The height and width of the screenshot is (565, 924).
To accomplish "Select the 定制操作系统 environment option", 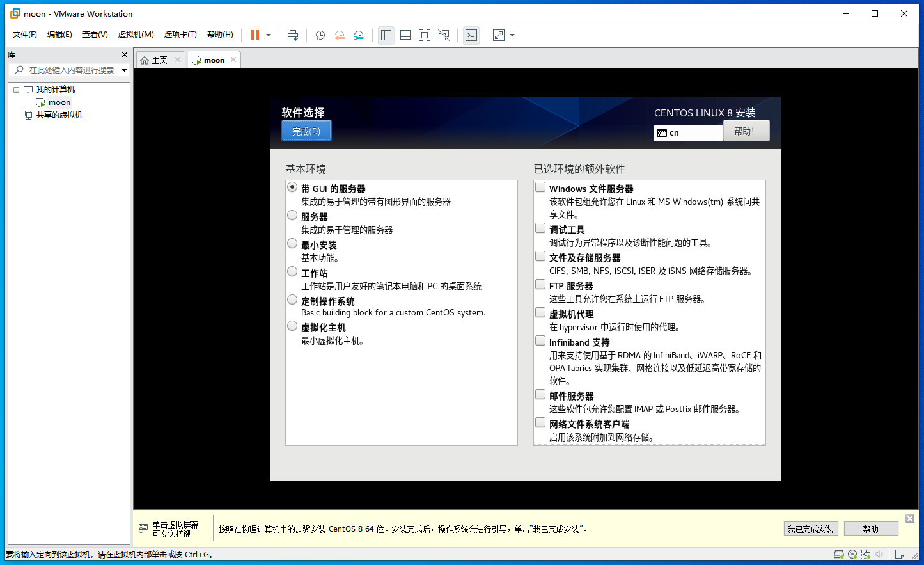I will click(292, 300).
